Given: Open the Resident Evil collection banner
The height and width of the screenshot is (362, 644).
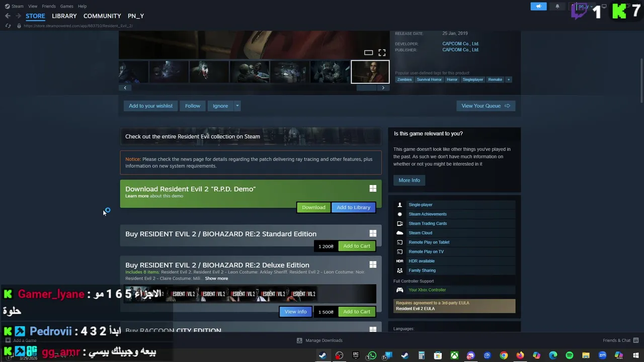Looking at the screenshot, I should click(x=251, y=137).
